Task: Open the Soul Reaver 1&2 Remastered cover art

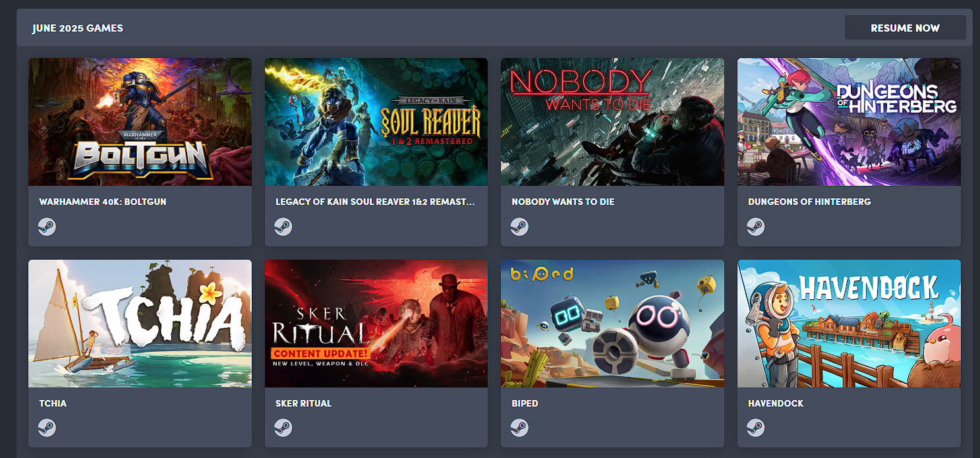Action: click(376, 122)
